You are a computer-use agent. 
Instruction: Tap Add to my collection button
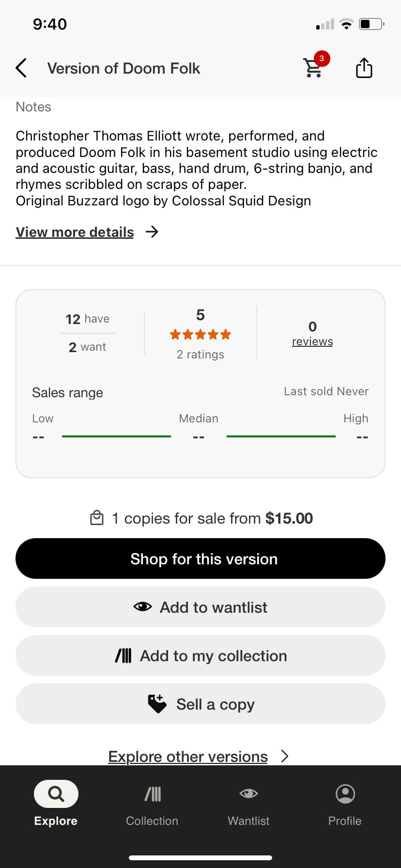pyautogui.click(x=200, y=655)
